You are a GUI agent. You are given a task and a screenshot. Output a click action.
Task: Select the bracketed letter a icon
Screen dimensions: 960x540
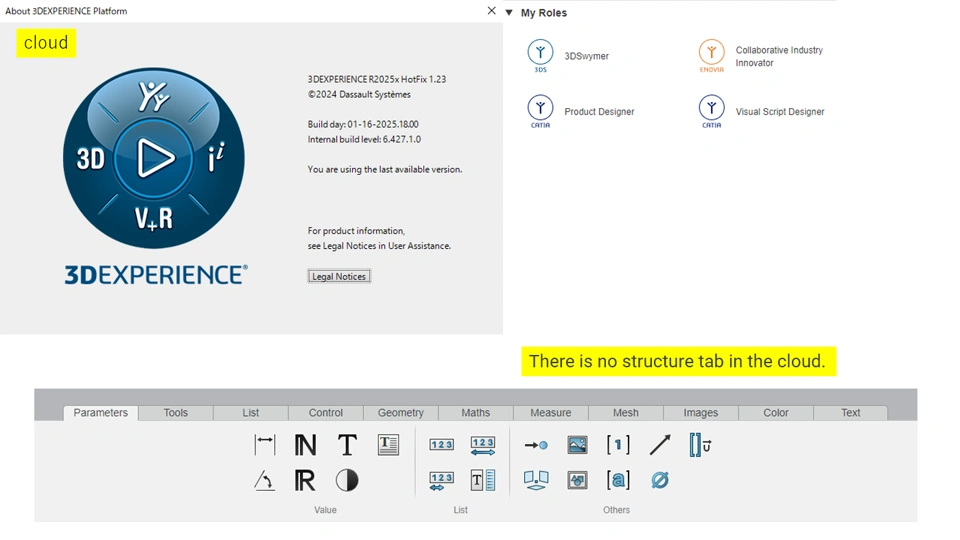tap(618, 481)
